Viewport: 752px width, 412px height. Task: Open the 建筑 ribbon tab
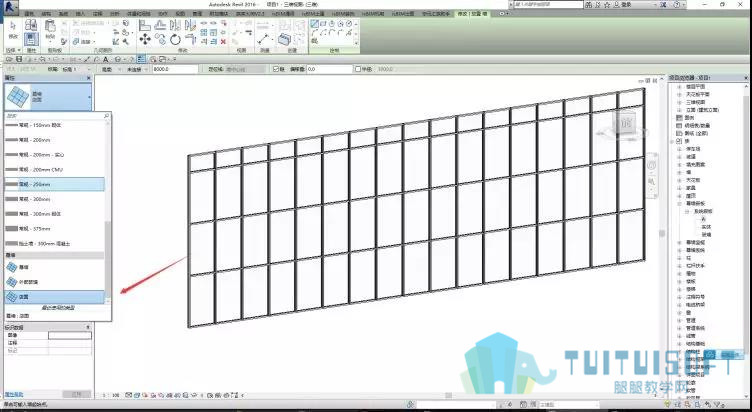click(x=29, y=14)
